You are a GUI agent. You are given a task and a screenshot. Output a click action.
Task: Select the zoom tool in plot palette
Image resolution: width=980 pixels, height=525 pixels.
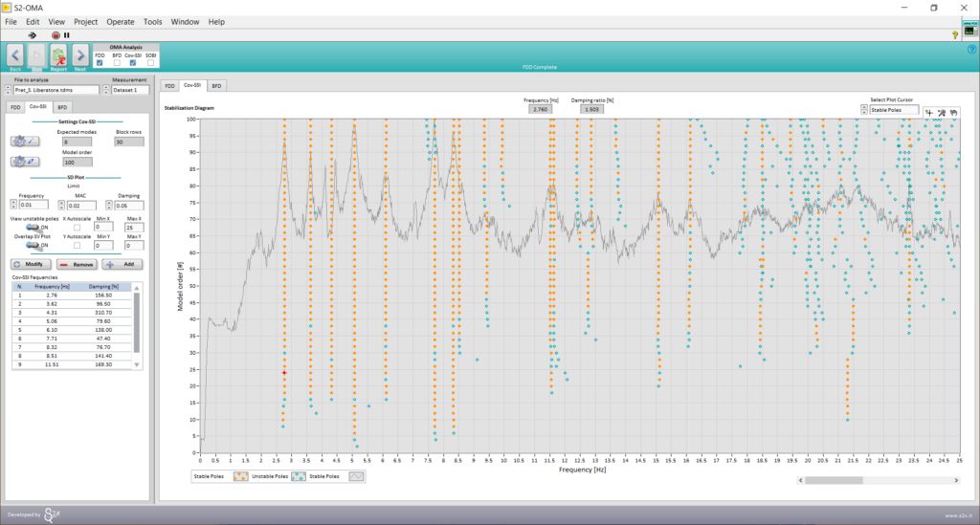[941, 112]
